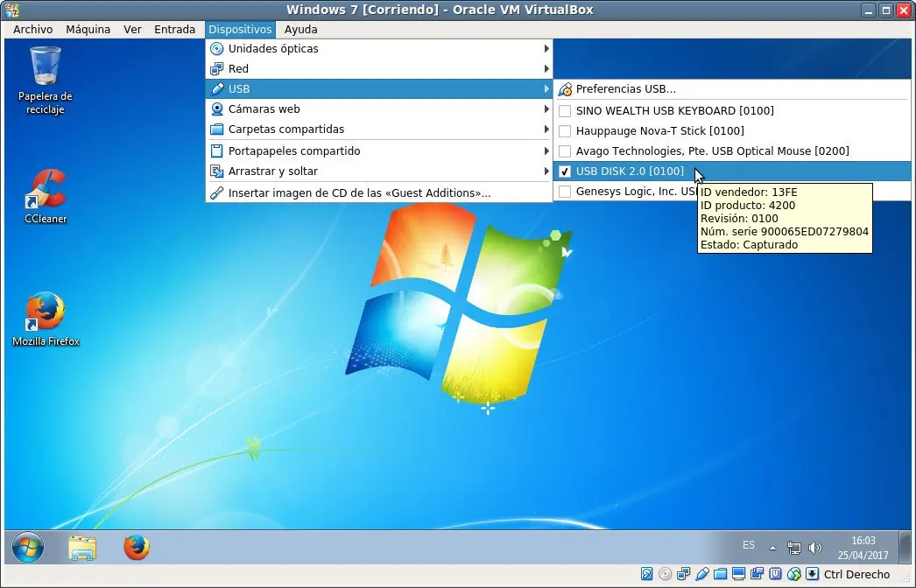
Task: Click the shared folders status icon
Action: coord(721,574)
